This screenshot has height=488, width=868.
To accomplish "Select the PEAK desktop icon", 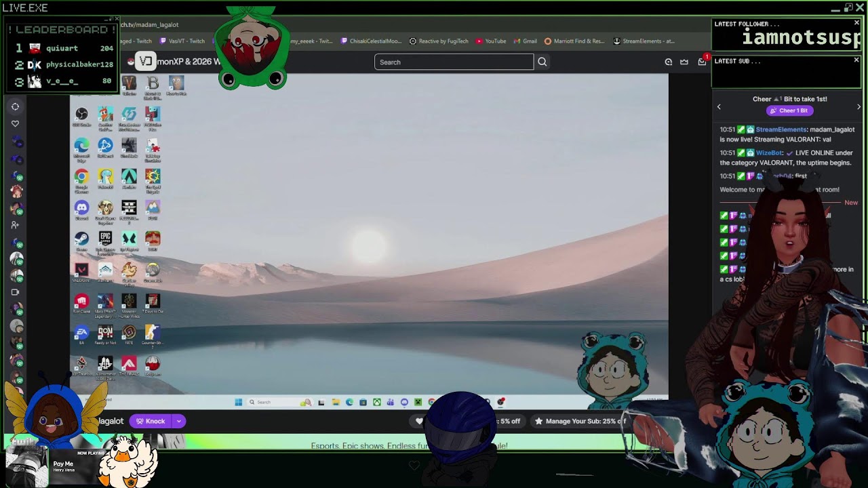I will [153, 210].
